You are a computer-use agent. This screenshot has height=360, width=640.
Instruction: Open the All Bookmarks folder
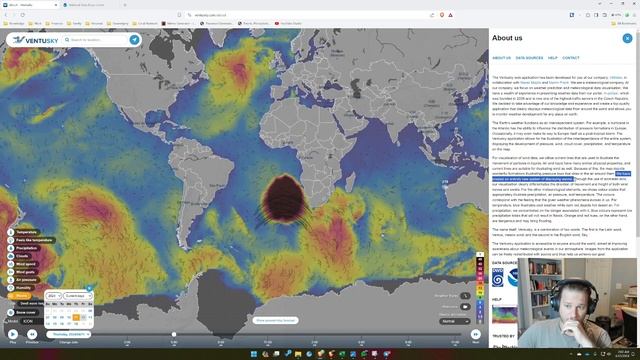624,24
